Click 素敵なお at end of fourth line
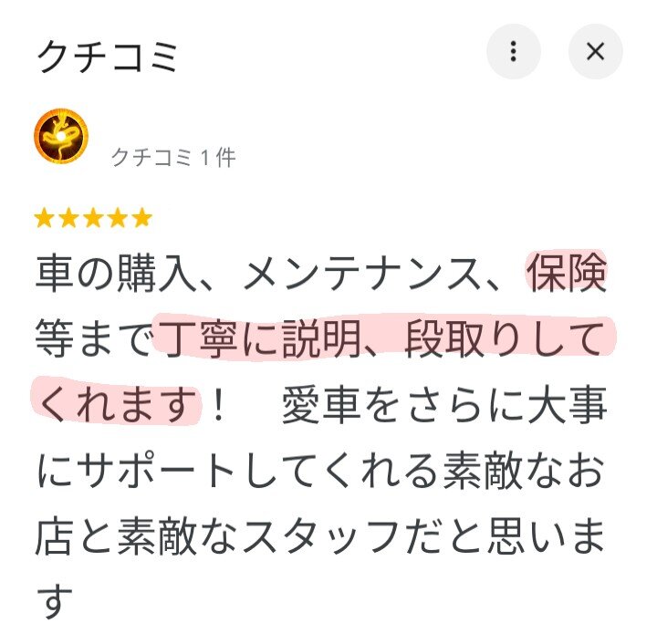This screenshot has width=657, height=644. pyautogui.click(x=524, y=470)
